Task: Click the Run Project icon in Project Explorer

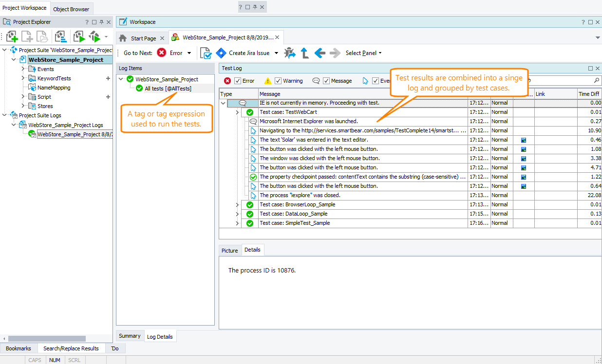Action: click(x=78, y=36)
